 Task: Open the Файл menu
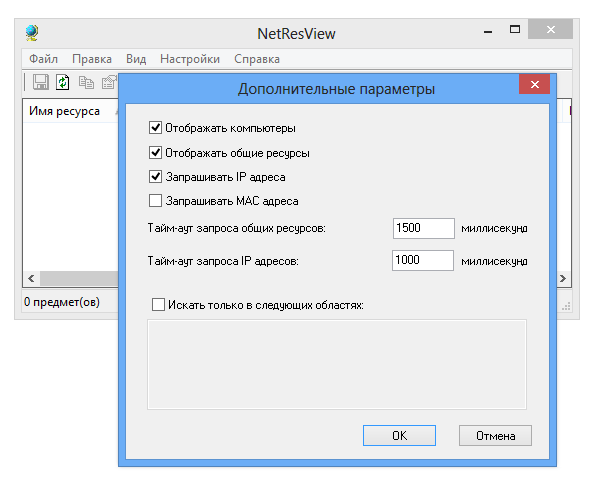[43, 59]
